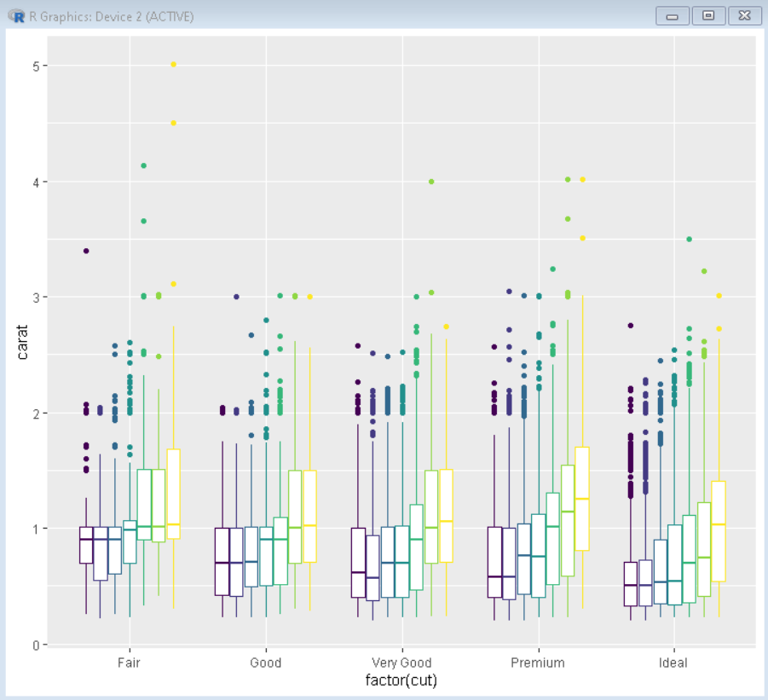Click the green 4.13 outlier above Fair

point(142,167)
